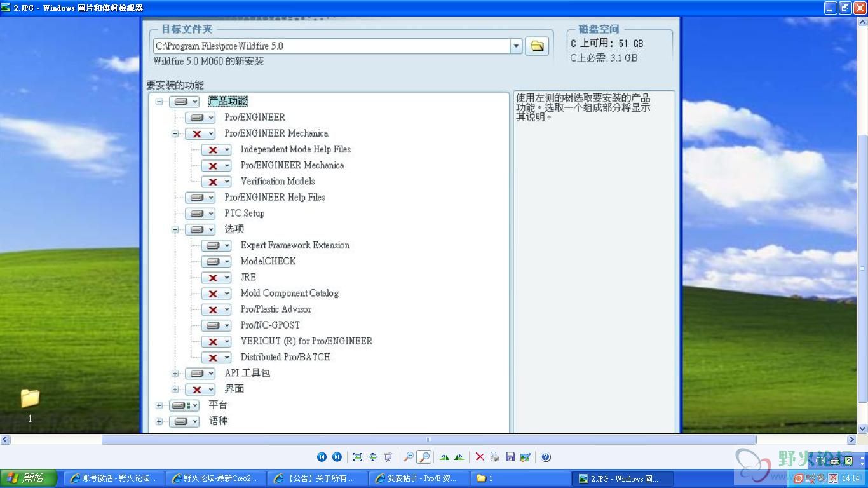The image size is (868, 488).
Task: Click the keyboard icon in the language bar
Action: point(835,461)
